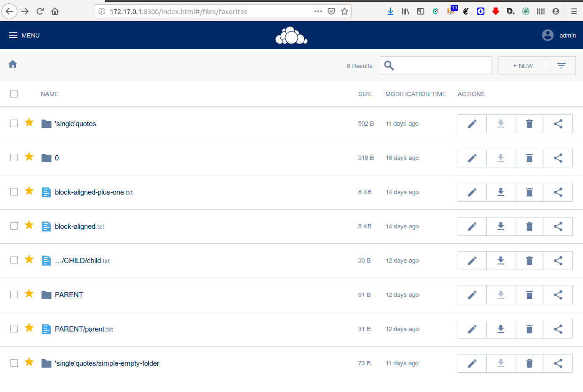Open Firefox page actions ellipsis menu
583x392 pixels.
click(x=318, y=11)
